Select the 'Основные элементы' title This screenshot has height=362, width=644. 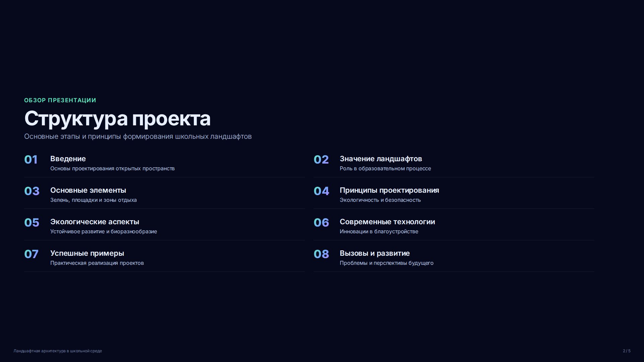[88, 190]
